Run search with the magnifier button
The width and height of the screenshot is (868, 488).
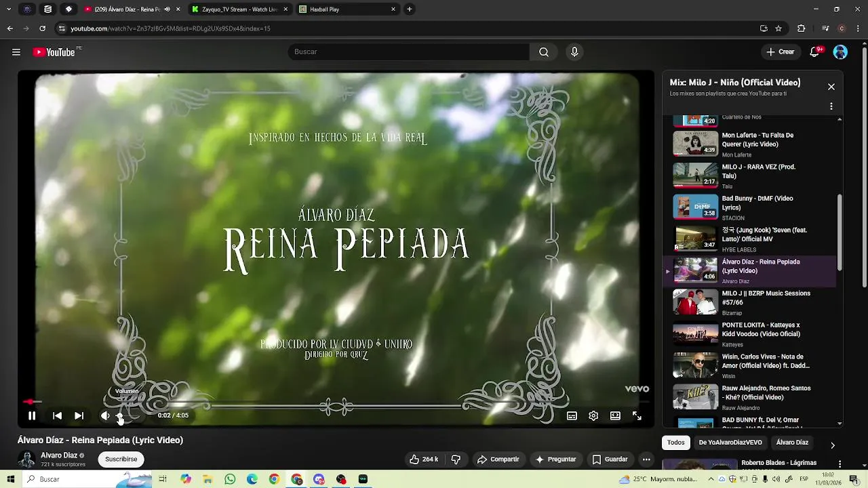pyautogui.click(x=544, y=52)
